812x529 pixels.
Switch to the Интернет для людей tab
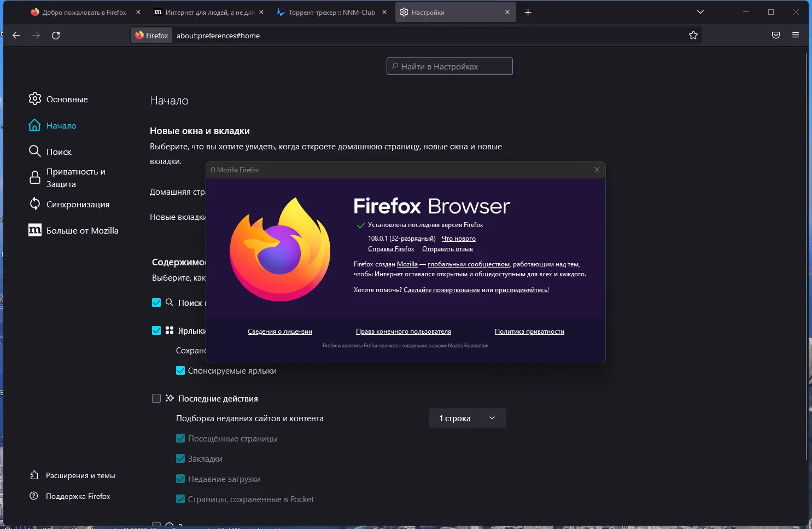(x=209, y=13)
